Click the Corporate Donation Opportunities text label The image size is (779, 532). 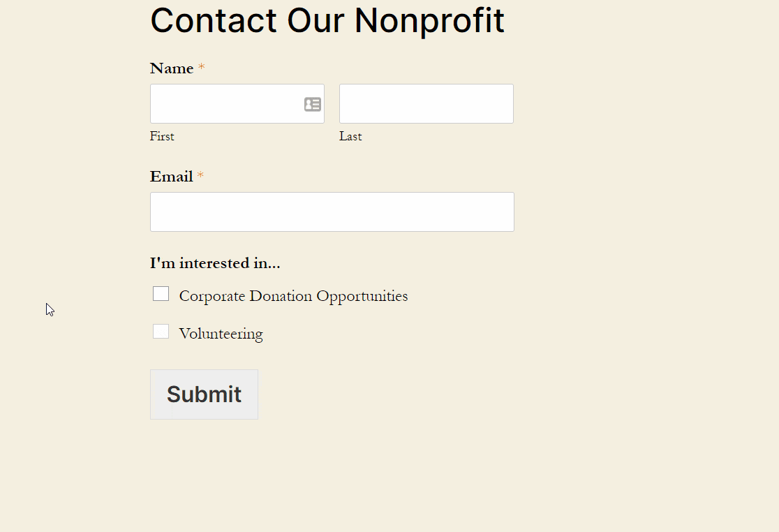(x=293, y=296)
